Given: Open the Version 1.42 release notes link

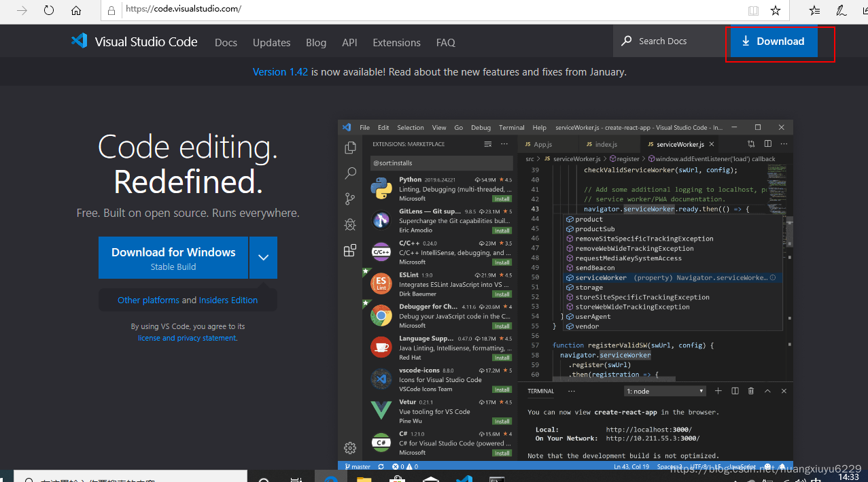Looking at the screenshot, I should 280,71.
